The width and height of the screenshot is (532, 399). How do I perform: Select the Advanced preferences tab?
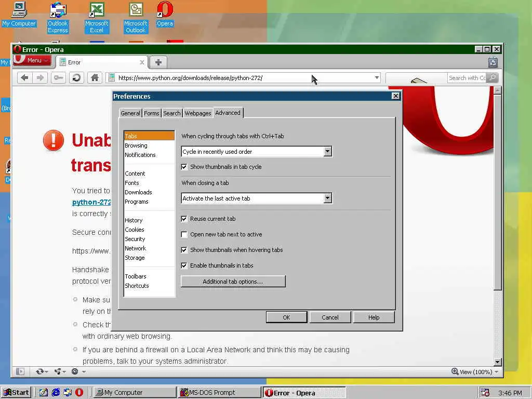coord(228,113)
